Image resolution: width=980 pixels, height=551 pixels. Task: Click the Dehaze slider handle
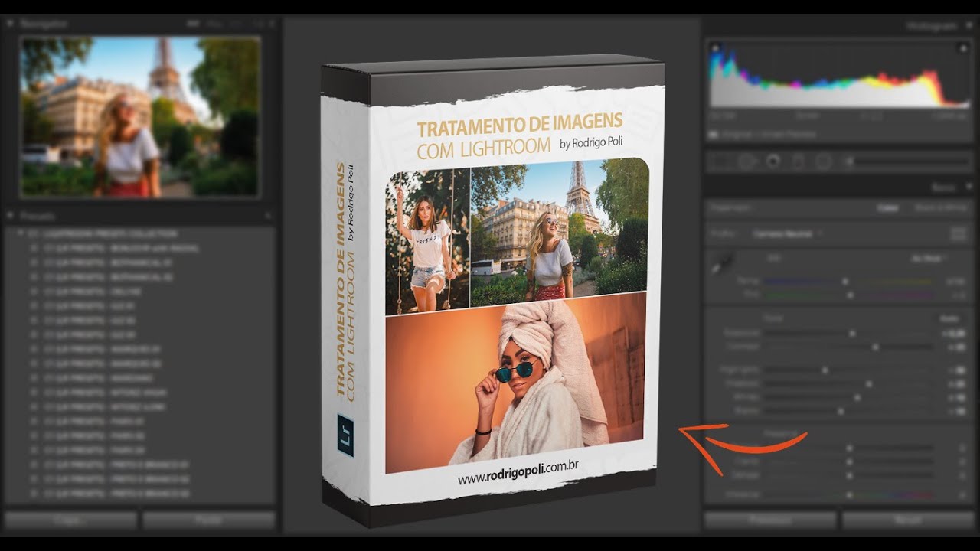(849, 475)
